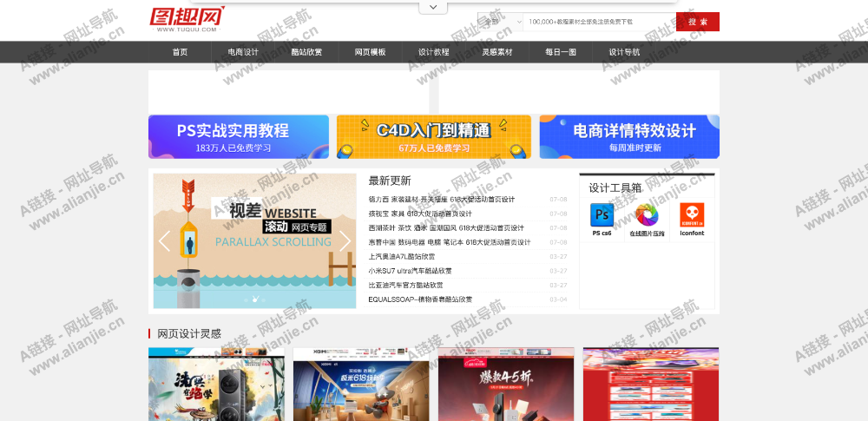Open the 在线图片压缩 colorful aperture icon
This screenshot has height=421, width=868.
pos(647,214)
